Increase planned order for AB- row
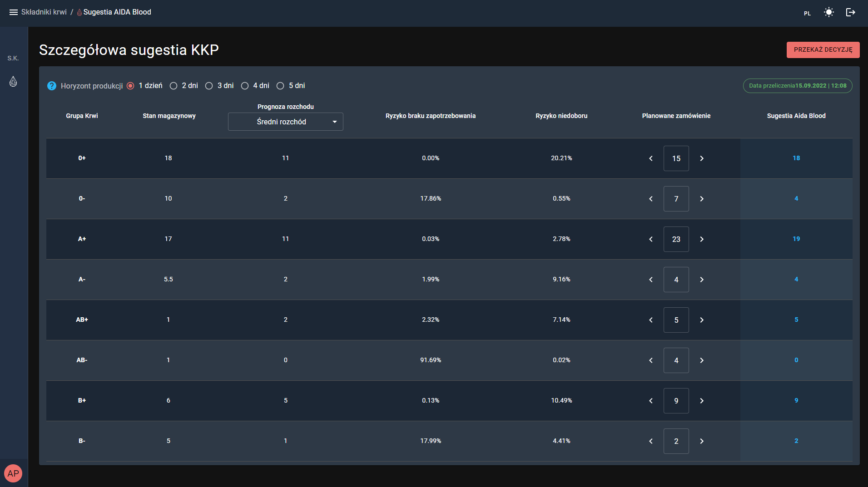 702,360
